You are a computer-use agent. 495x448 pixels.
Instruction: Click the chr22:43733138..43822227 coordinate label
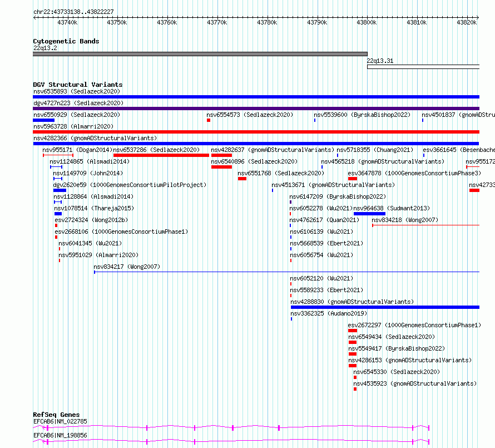pos(73,12)
